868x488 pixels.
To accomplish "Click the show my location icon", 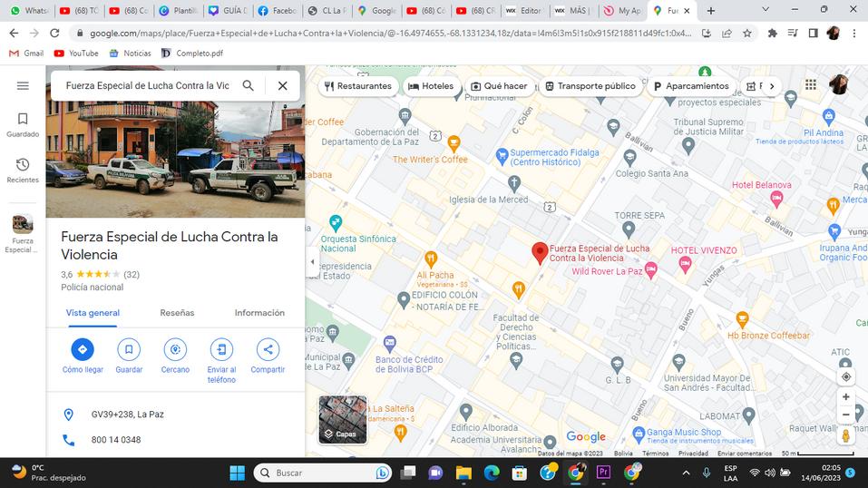I will [x=846, y=377].
